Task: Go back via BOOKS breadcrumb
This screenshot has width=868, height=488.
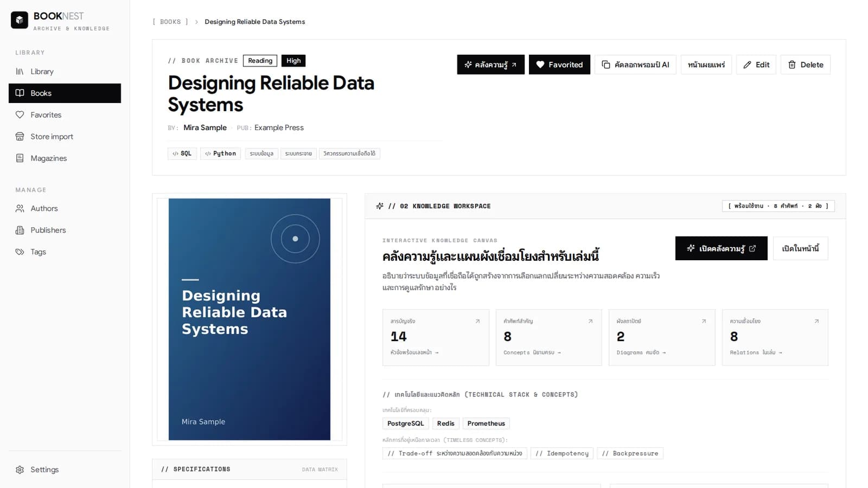Action: (170, 22)
